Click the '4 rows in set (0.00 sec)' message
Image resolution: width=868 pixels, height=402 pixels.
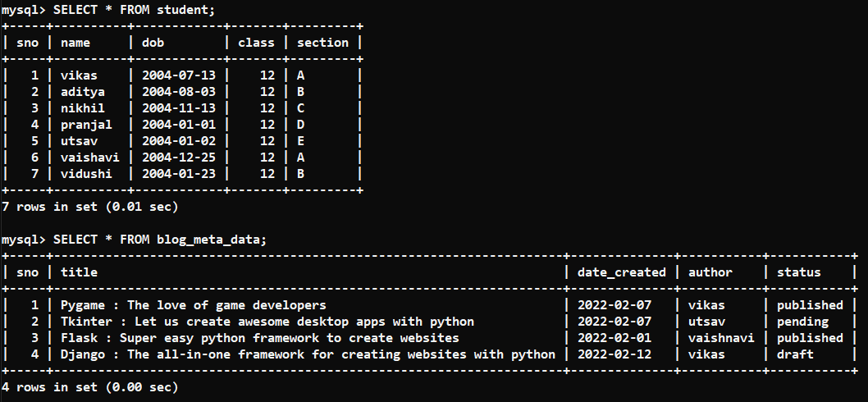coord(90,387)
